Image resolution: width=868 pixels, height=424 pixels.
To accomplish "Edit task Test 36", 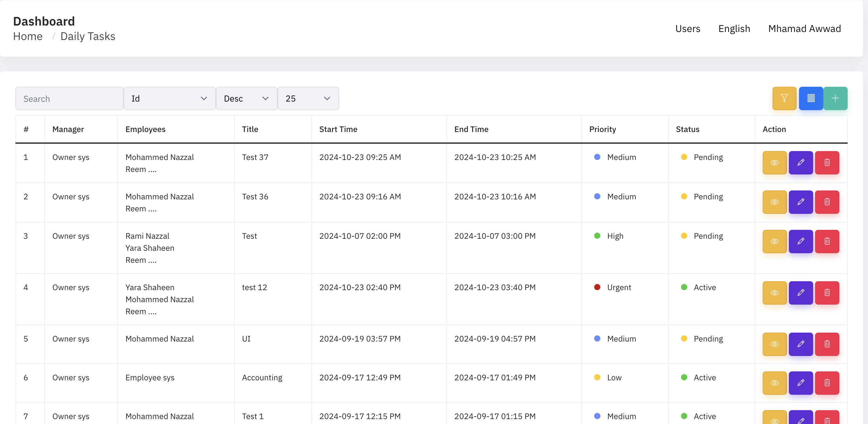I will 801,202.
